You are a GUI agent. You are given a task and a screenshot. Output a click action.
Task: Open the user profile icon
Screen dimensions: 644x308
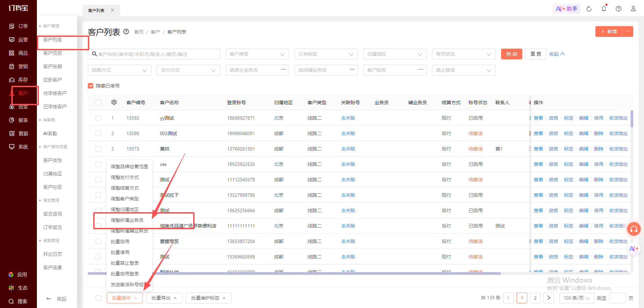point(633,9)
